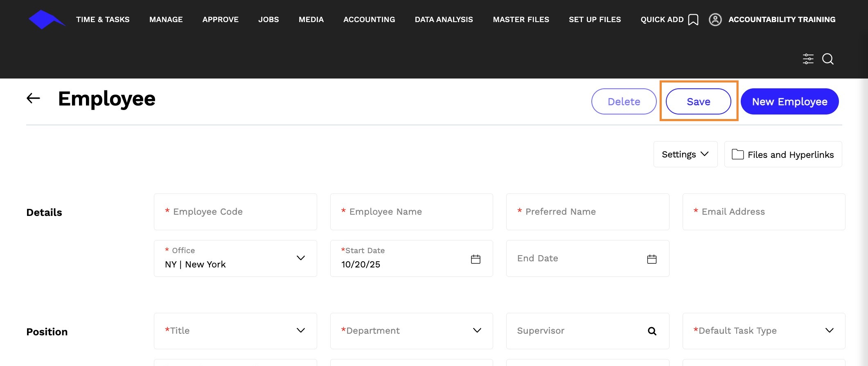The height and width of the screenshot is (366, 868).
Task: Click the Details section label
Action: [44, 212]
